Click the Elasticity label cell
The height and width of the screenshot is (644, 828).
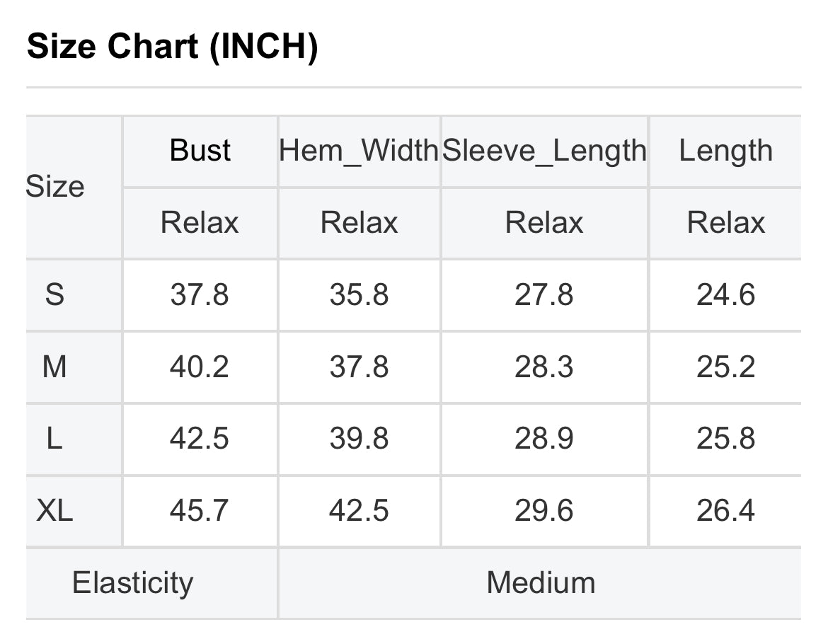(x=132, y=583)
